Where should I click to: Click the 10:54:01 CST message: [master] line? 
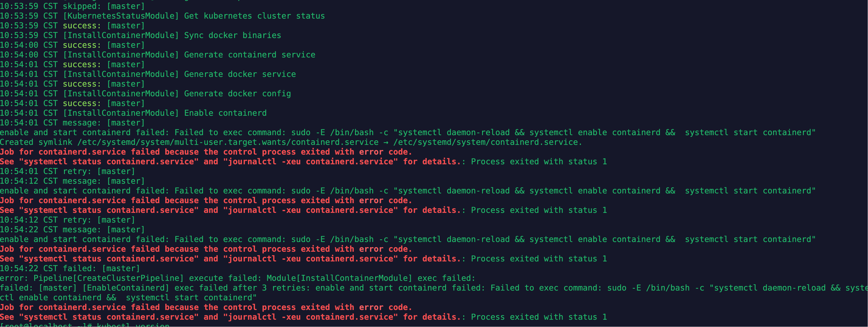[x=72, y=123]
